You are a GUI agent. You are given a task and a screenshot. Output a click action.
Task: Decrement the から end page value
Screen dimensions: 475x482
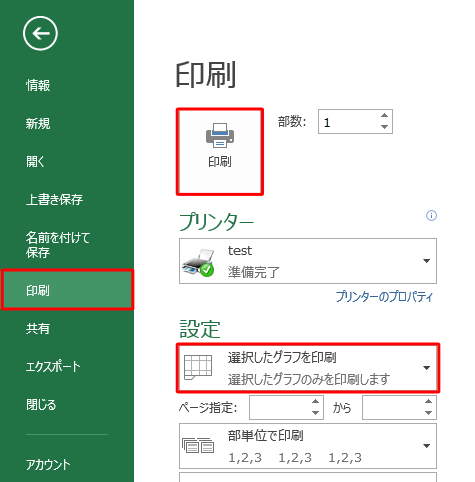coord(428,413)
